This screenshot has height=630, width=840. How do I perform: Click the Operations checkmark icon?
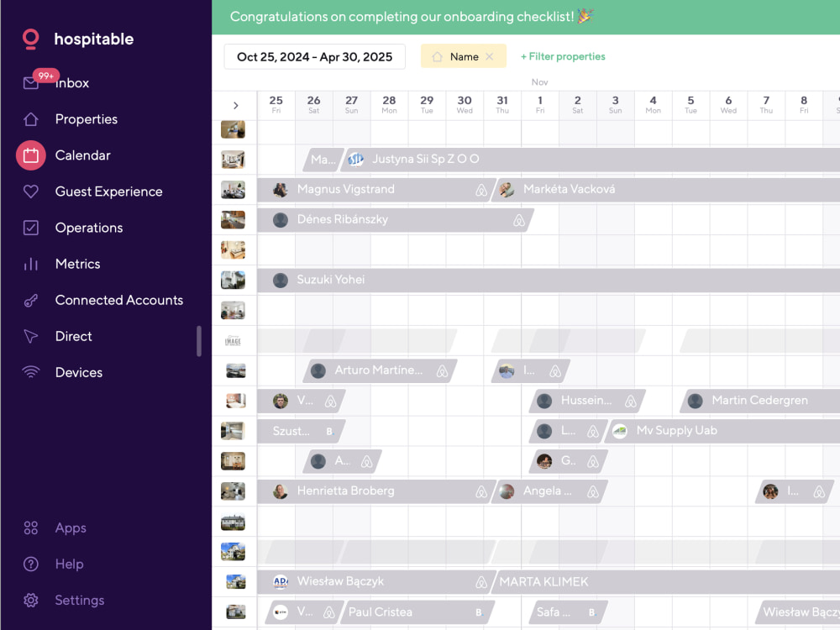(30, 228)
